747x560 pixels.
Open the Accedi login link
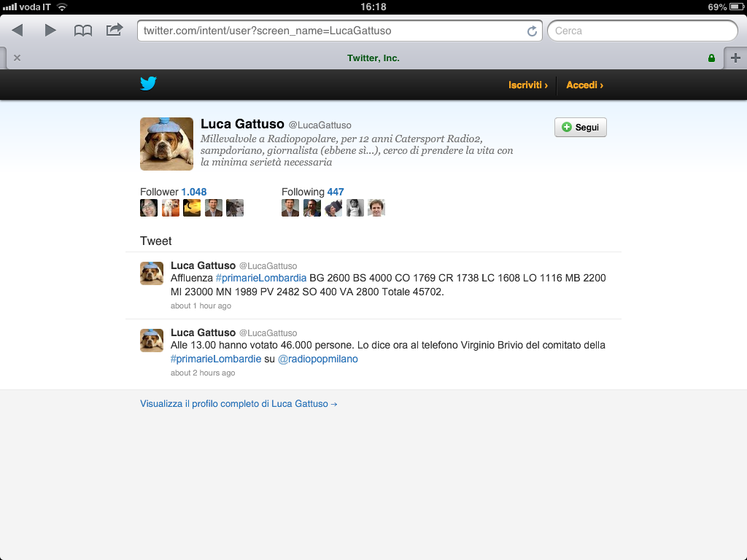click(584, 85)
